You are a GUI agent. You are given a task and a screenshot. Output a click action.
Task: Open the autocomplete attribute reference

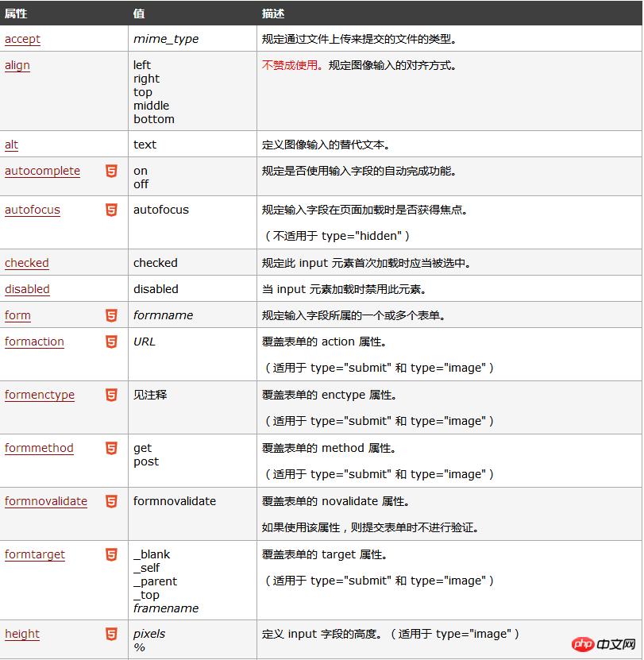tap(42, 171)
